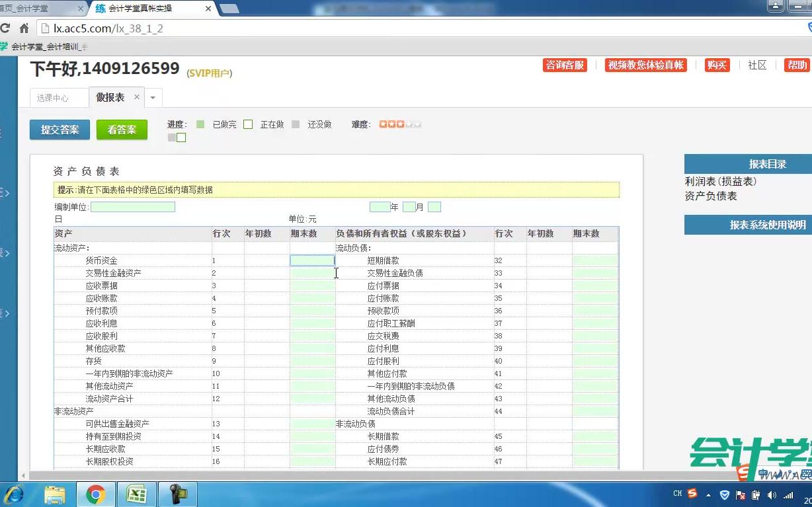This screenshot has height=507, width=812.
Task: Open the Sogou input method icon
Action: tap(692, 494)
